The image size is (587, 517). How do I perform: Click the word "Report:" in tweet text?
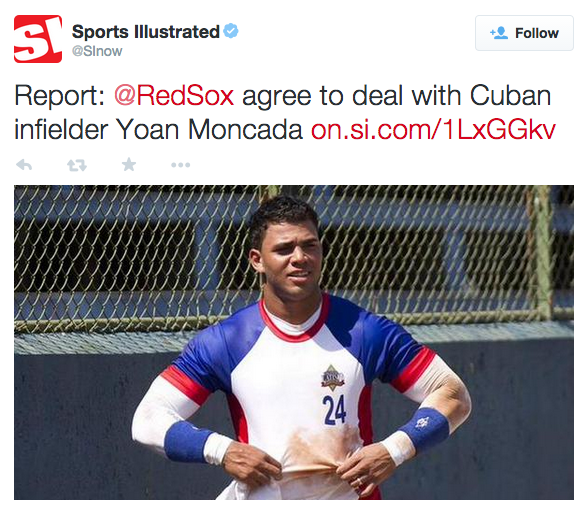(60, 97)
